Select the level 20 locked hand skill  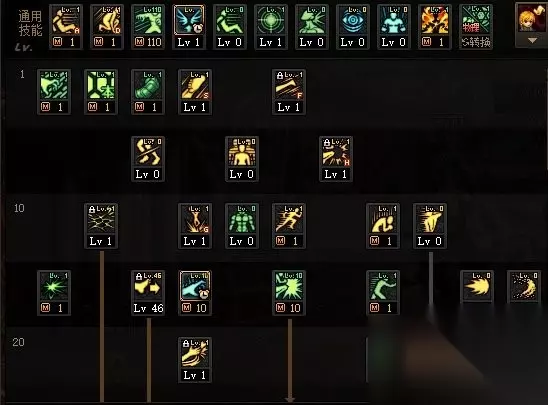point(195,360)
